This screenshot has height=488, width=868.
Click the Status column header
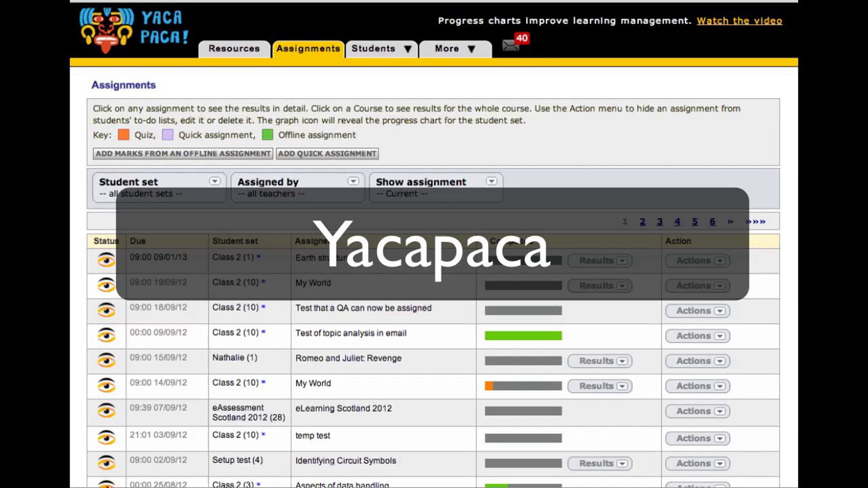(106, 241)
